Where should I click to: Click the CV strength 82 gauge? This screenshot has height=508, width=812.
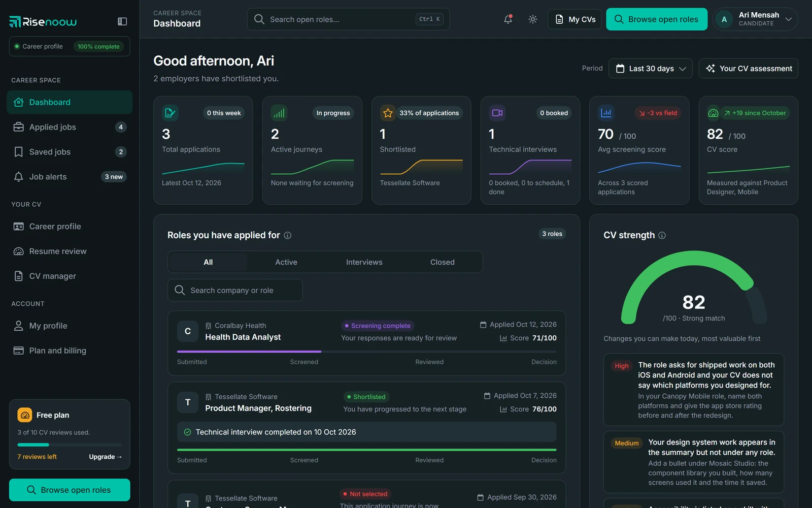pos(694,288)
